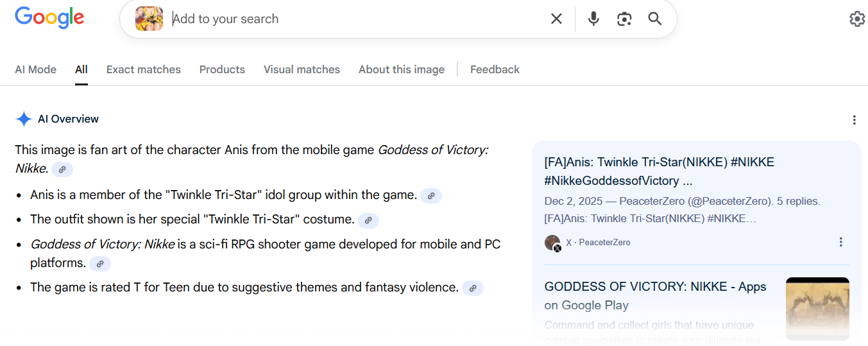Click the 'AI Overview' heading text
868x346 pixels.
tap(68, 119)
